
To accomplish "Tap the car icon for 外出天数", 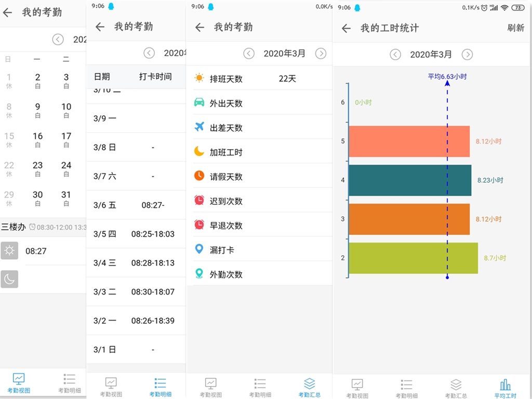I will pyautogui.click(x=199, y=103).
